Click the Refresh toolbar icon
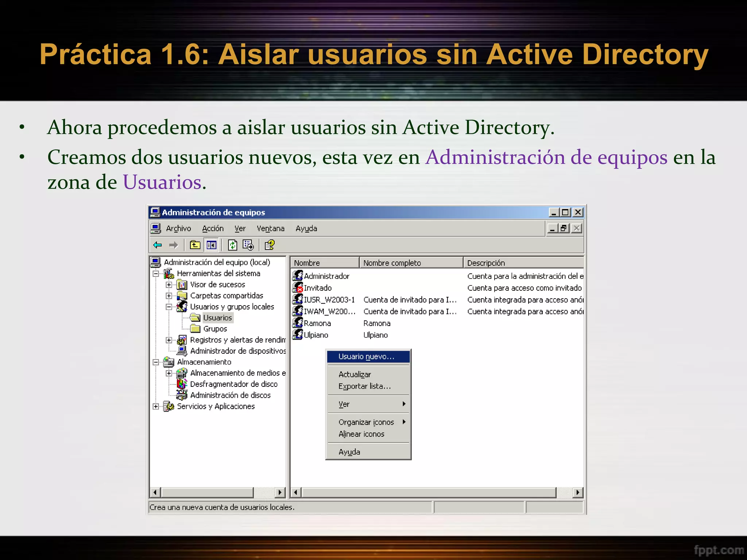The height and width of the screenshot is (560, 747). point(232,245)
